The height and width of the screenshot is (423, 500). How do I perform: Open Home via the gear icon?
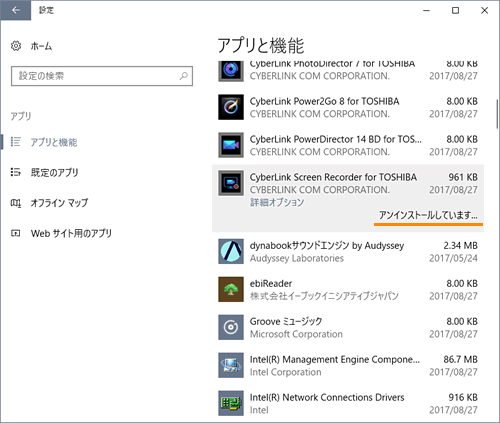click(x=16, y=46)
